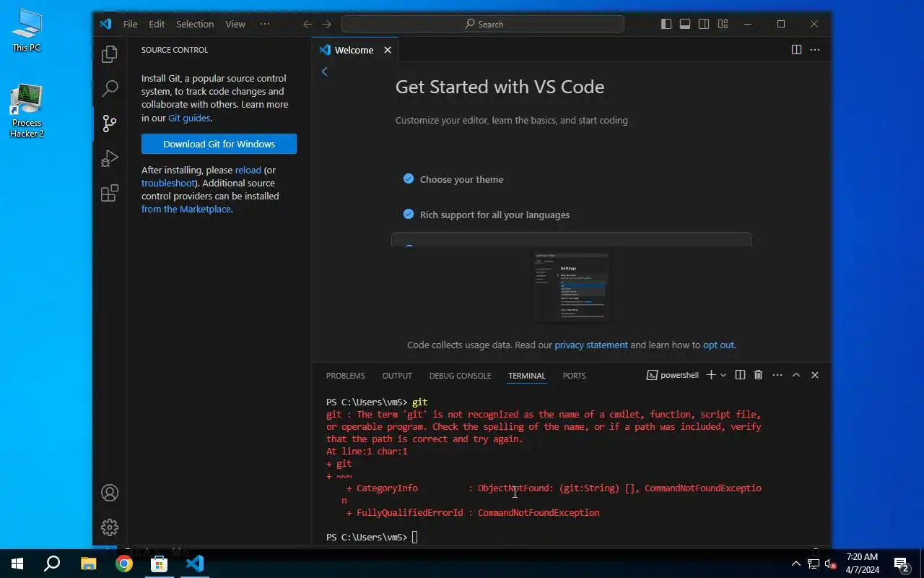Open File Explorer from taskbar
Image resolution: width=924 pixels, height=578 pixels.
coord(88,564)
